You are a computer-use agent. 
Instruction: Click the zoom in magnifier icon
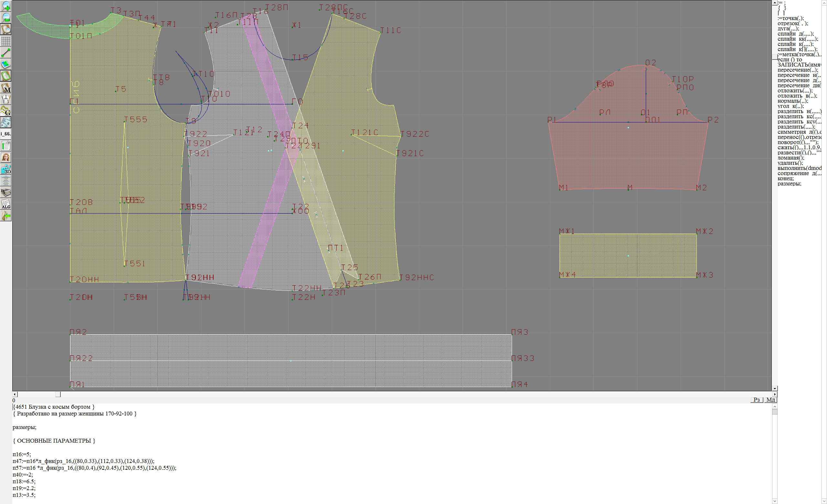(x=6, y=6)
